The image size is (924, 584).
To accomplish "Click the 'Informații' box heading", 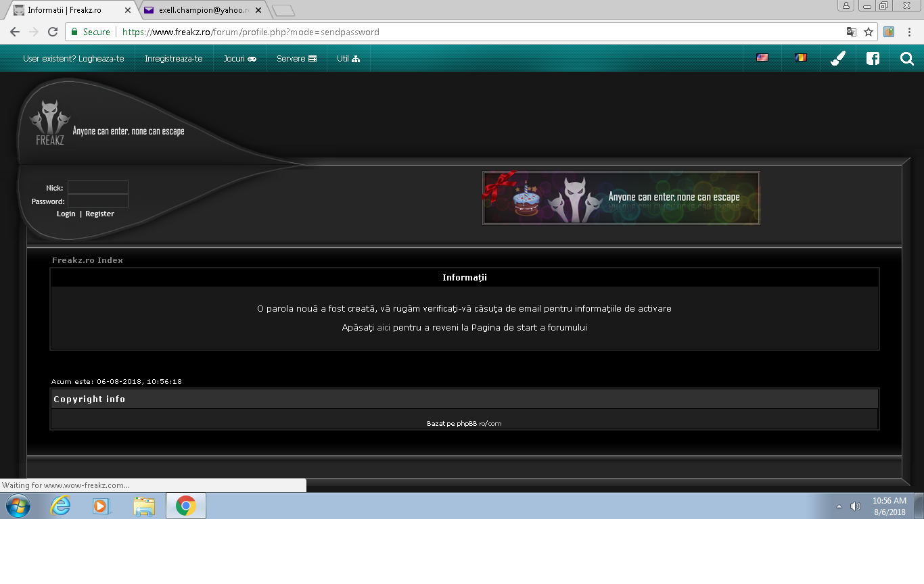I will click(x=465, y=278).
